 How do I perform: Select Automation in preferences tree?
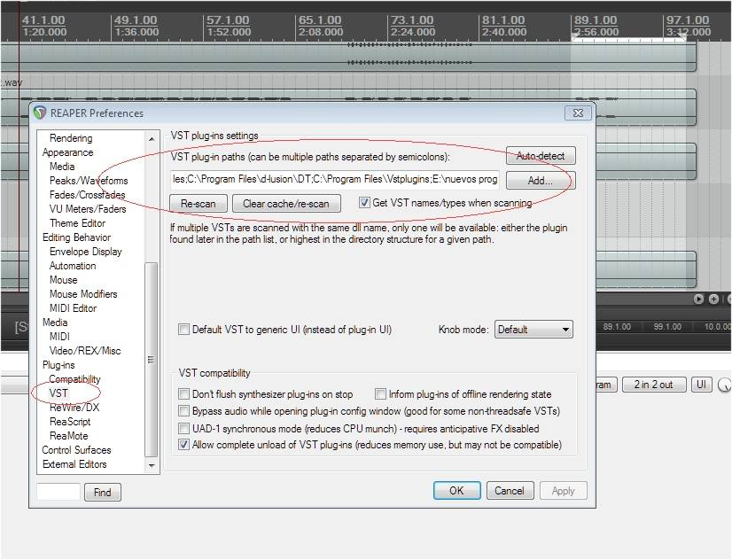tap(73, 266)
